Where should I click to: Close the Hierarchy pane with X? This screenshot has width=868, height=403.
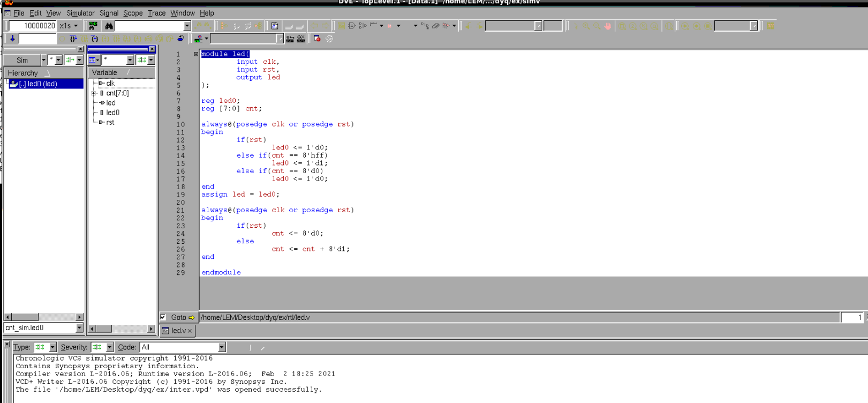point(80,49)
